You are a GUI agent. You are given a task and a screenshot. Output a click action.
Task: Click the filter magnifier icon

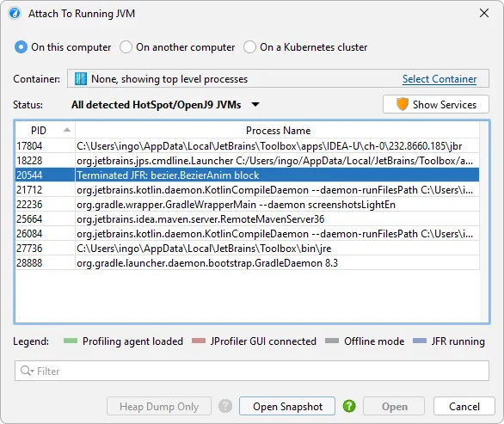coord(27,371)
